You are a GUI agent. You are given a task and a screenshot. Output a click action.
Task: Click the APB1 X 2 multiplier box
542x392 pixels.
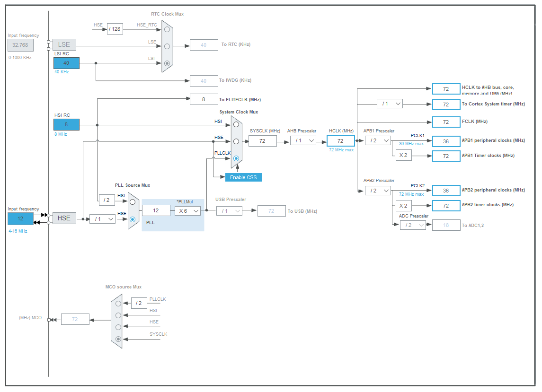point(403,155)
